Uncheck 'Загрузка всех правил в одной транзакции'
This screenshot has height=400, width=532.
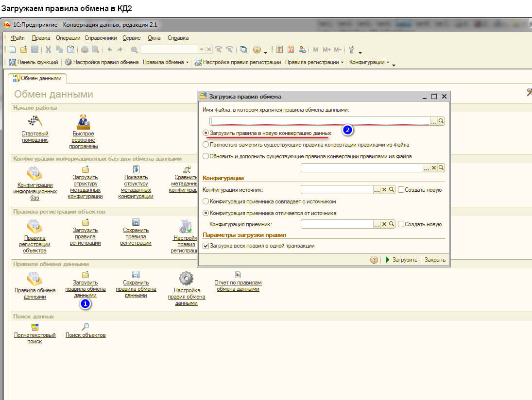pyautogui.click(x=206, y=246)
